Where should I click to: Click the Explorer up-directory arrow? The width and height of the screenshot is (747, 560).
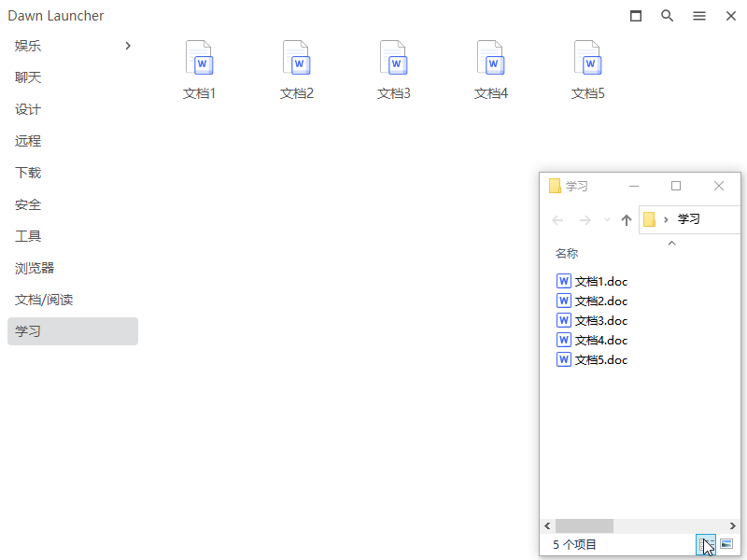[627, 220]
